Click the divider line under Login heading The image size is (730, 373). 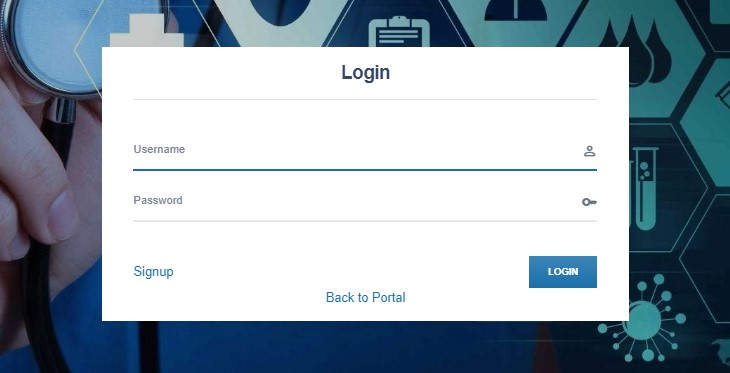(365, 99)
